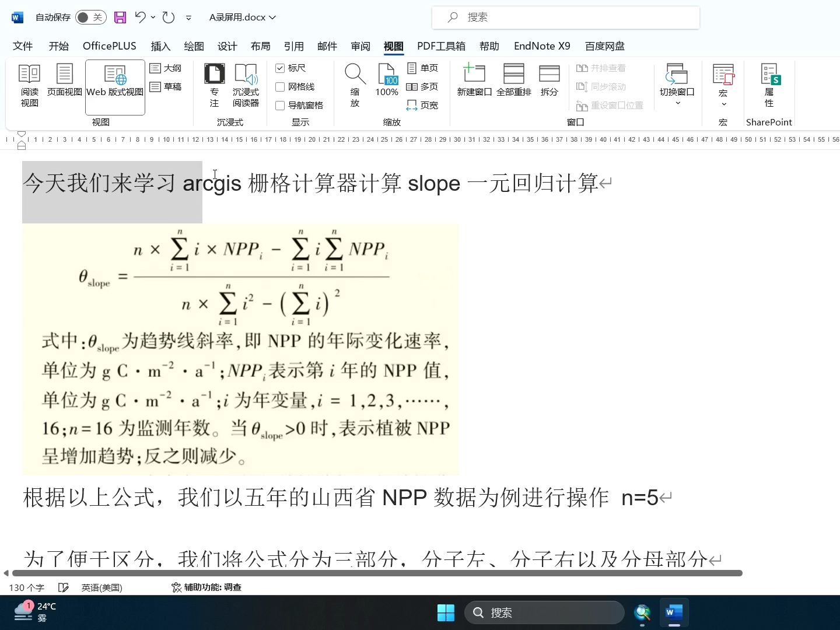Open the 百度网盘 tab

coord(605,46)
